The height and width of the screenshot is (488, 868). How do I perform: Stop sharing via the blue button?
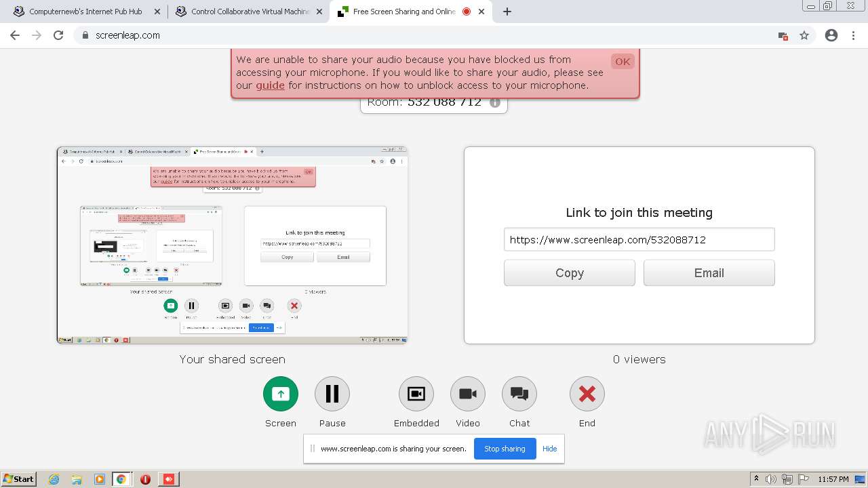pyautogui.click(x=505, y=449)
